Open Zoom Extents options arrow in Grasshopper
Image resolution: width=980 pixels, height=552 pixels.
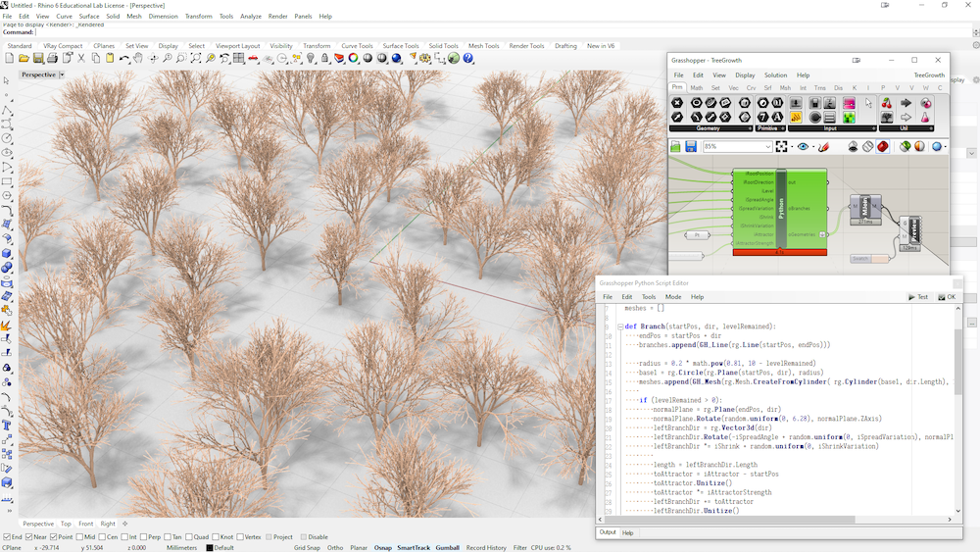792,147
